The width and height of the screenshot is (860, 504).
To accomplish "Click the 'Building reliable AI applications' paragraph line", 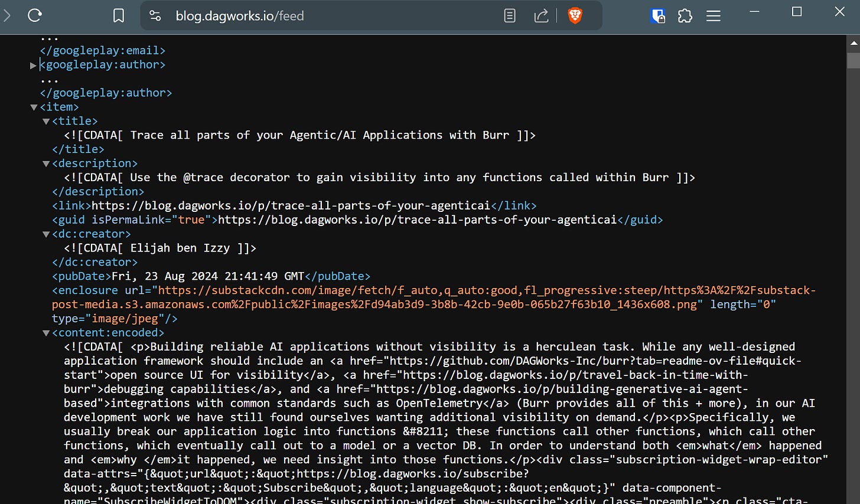I will 429,346.
